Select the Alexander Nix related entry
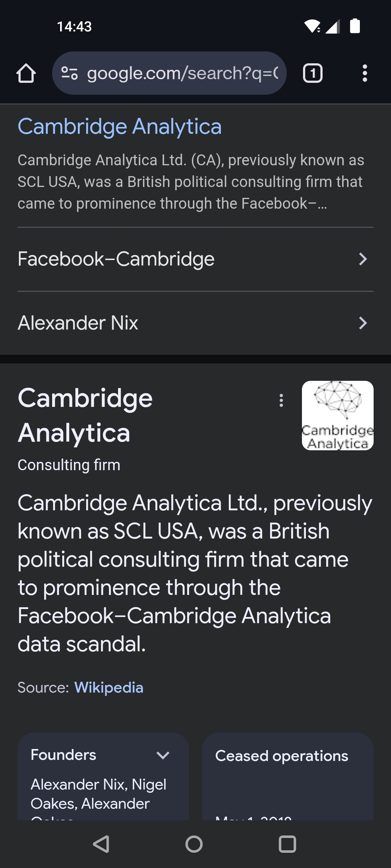 78,323
